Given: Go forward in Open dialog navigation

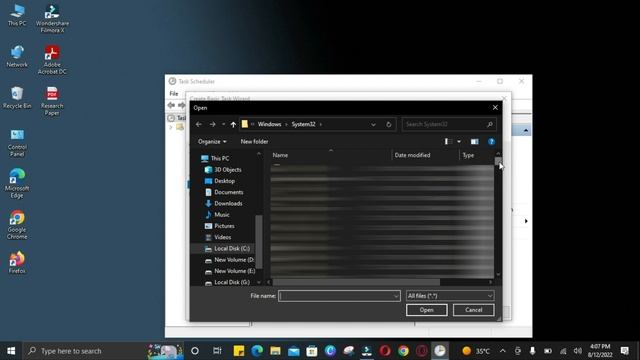Looking at the screenshot, I should pos(212,124).
